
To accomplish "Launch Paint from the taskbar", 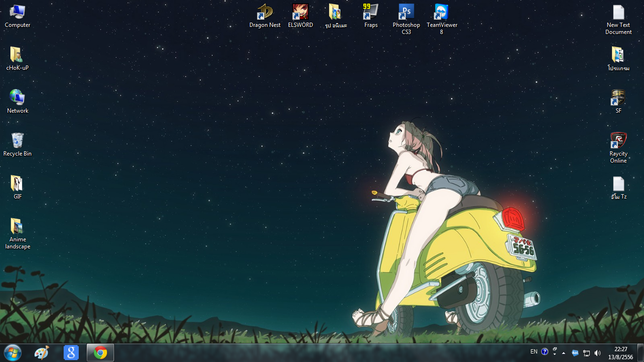I will 42,353.
